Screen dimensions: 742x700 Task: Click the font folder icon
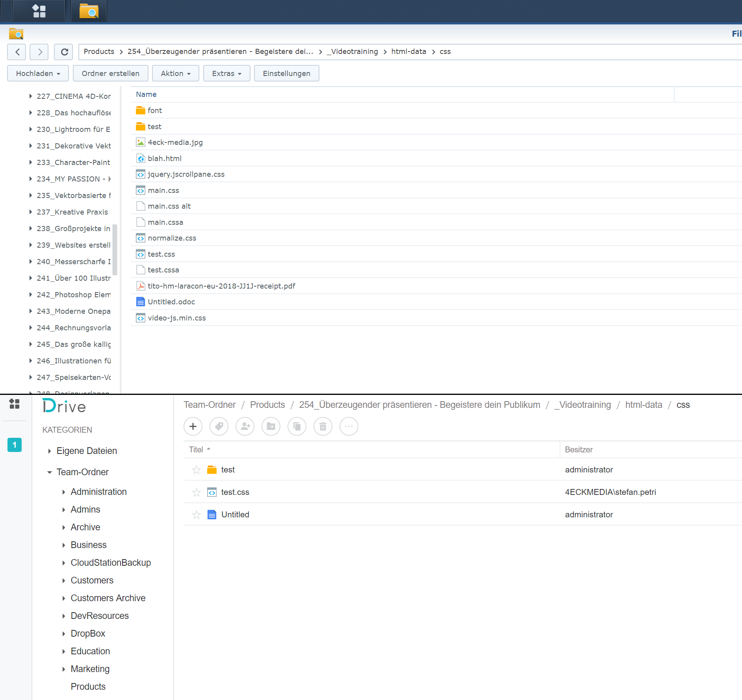pyautogui.click(x=140, y=110)
